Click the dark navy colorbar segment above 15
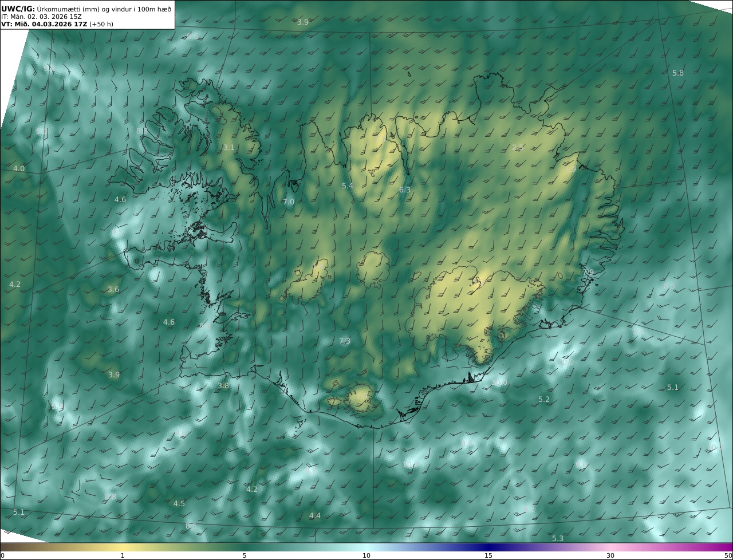Viewport: 733px width, 560px height. [488, 547]
